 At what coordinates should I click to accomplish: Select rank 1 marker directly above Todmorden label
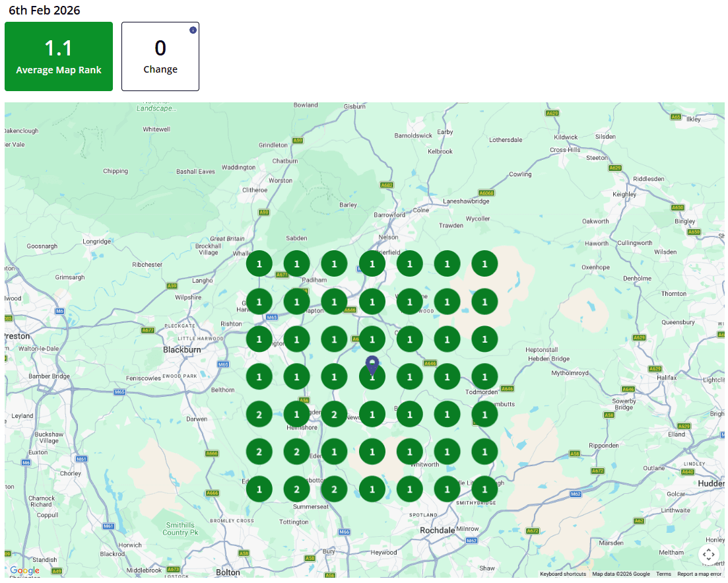coord(484,377)
